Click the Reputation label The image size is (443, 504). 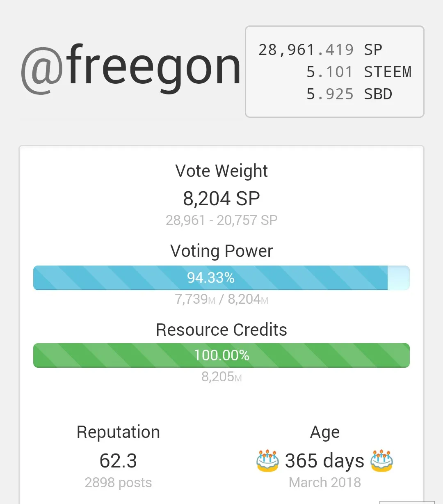(118, 432)
